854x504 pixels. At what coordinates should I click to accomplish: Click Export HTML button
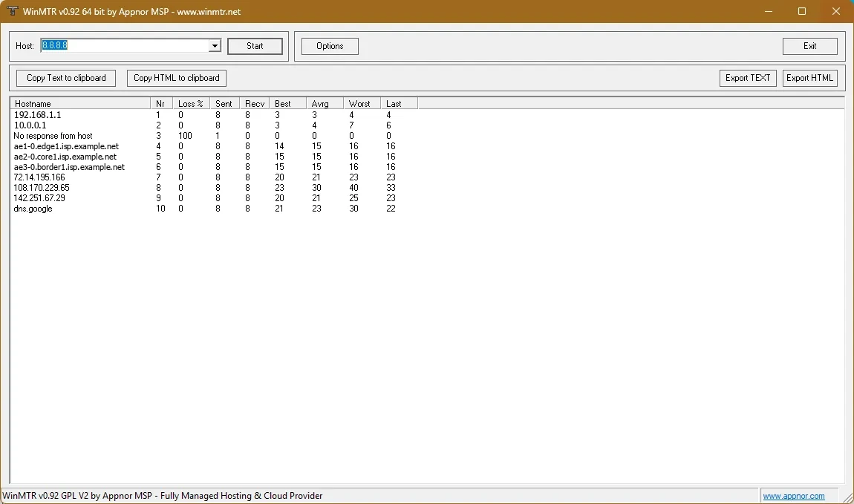coord(810,78)
